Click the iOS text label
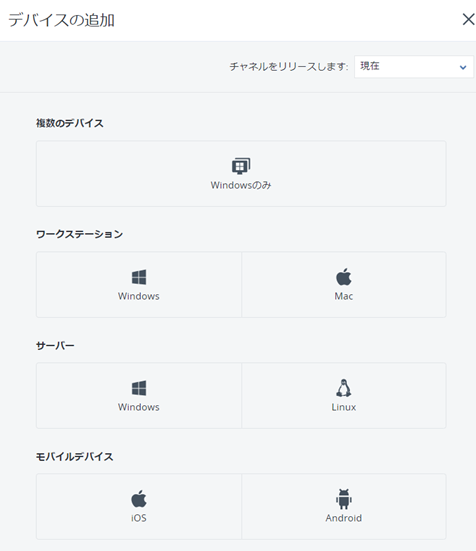The image size is (476, 551). coord(139,518)
